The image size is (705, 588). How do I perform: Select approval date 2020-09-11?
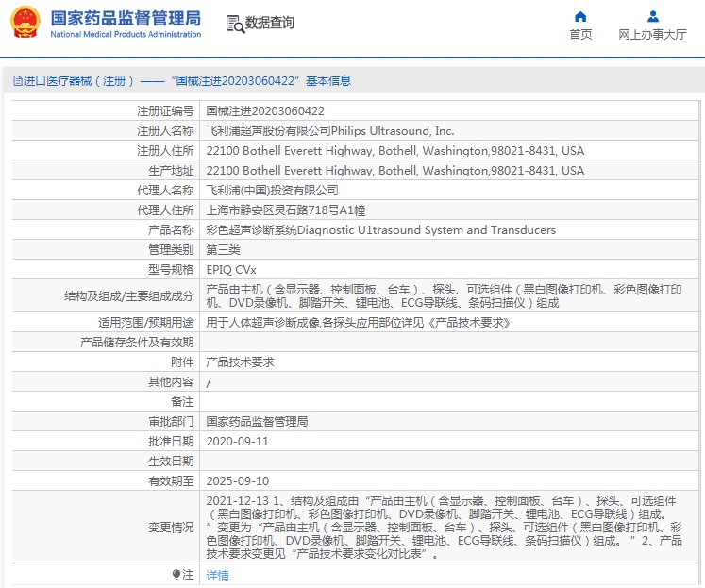[x=238, y=442]
